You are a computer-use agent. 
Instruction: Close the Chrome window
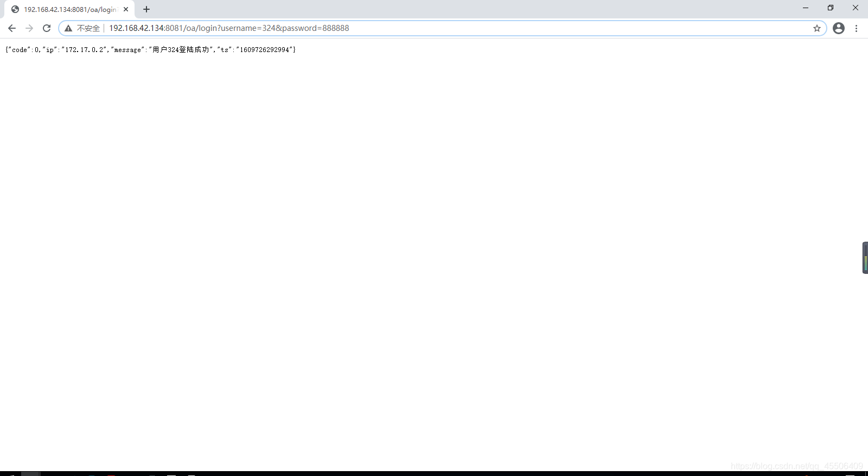[x=856, y=8]
